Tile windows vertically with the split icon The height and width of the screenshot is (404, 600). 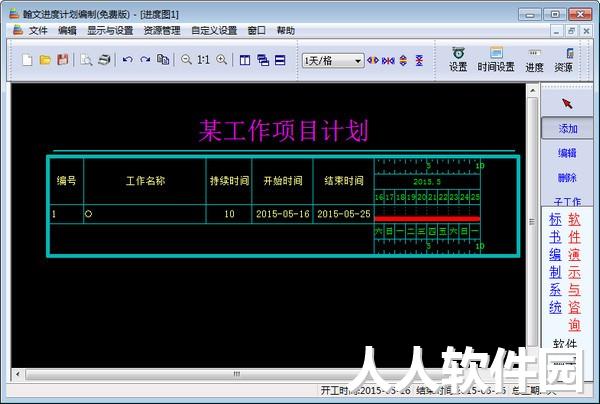click(x=245, y=60)
